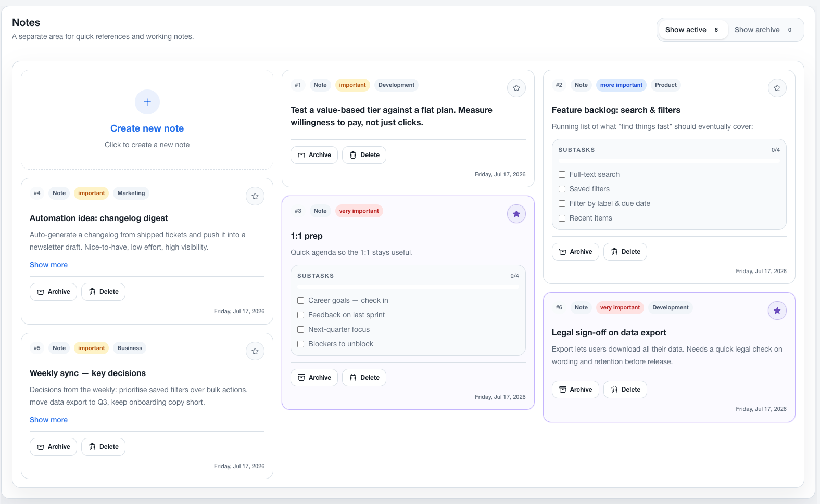Click the Create new note link

147,128
